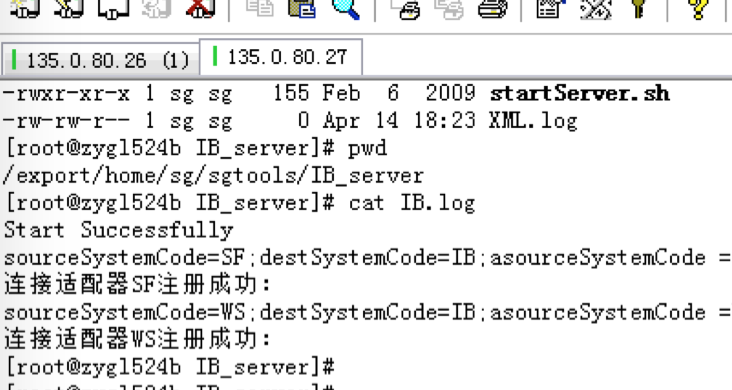This screenshot has height=390, width=732.
Task: Click the 连接适配器SF注册成功 line
Action: 137,284
